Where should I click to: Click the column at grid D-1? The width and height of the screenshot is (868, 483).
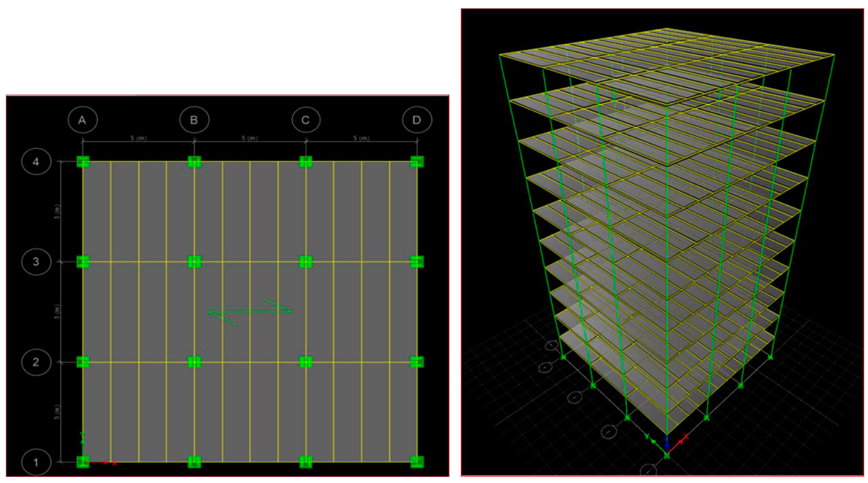417,462
